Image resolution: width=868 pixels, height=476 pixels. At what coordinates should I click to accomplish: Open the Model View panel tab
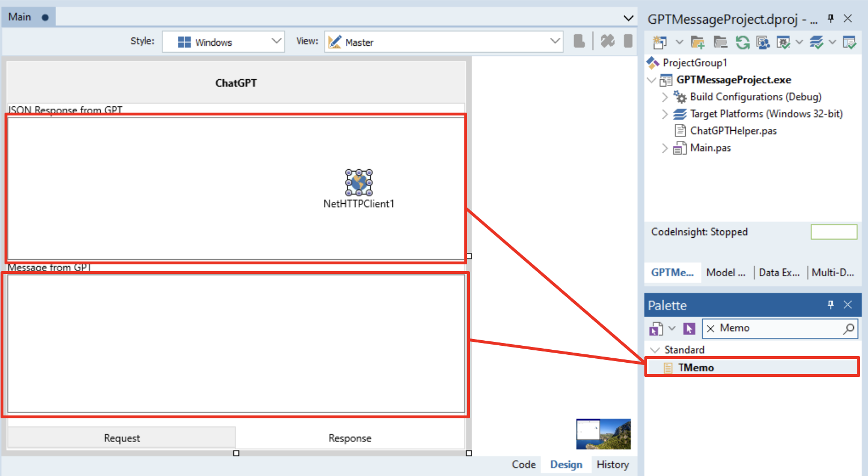coord(726,272)
